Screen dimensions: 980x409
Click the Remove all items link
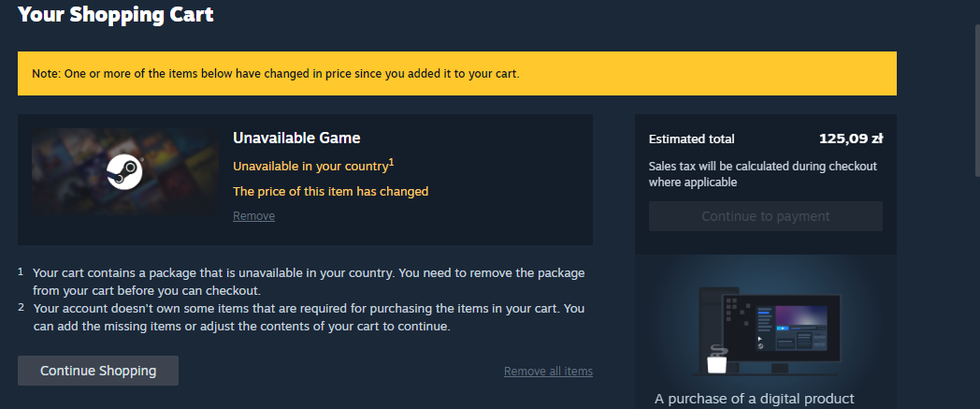(548, 372)
